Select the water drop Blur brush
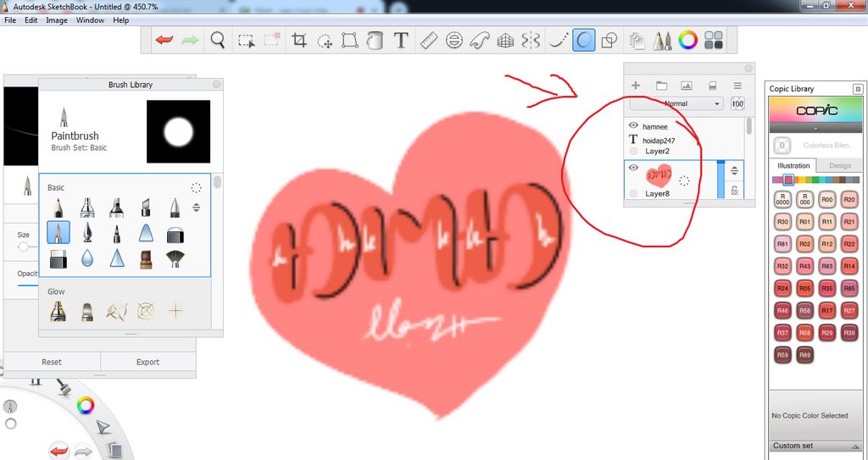 click(x=87, y=258)
